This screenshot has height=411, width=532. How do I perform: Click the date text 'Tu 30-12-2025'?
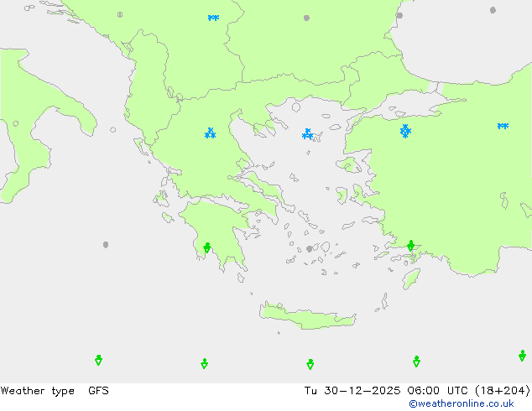click(352, 391)
